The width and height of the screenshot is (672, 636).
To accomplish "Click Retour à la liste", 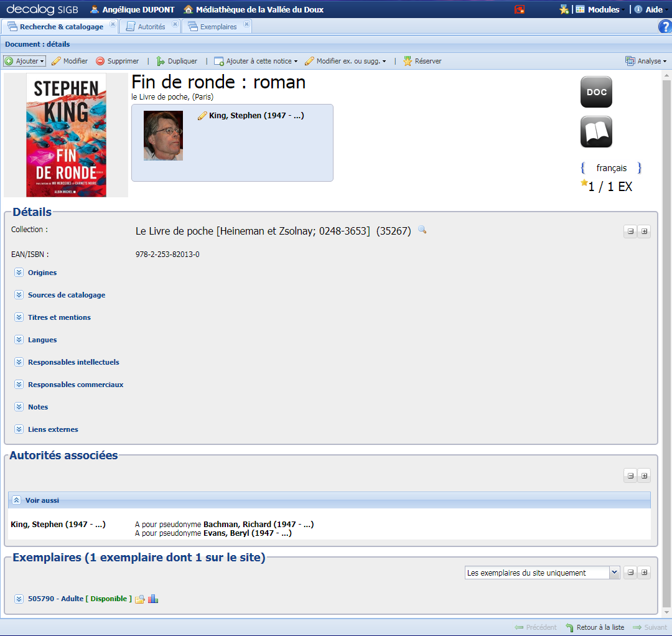I will click(x=595, y=627).
